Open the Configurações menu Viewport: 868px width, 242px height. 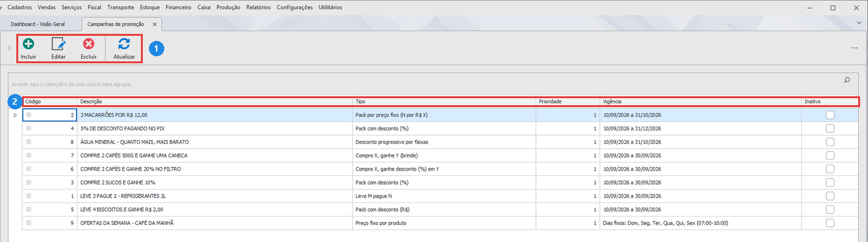tap(295, 8)
